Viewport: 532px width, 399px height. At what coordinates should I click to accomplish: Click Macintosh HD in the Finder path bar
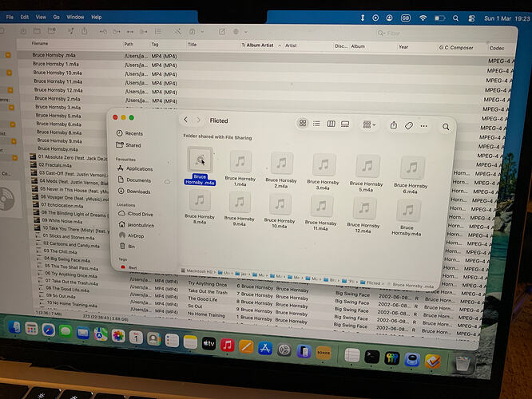(197, 271)
